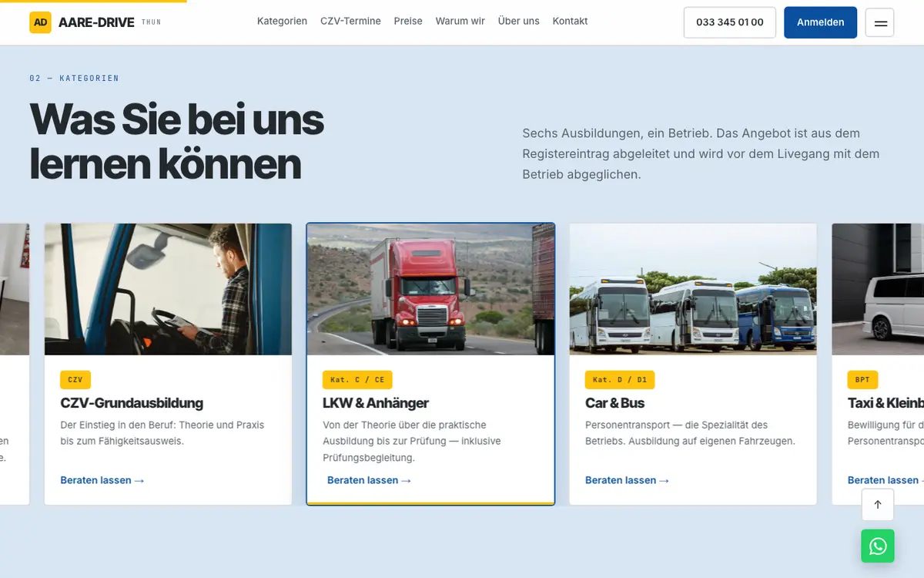Select the three buses photo
Viewport: 924px width, 578px height.
[x=693, y=289]
